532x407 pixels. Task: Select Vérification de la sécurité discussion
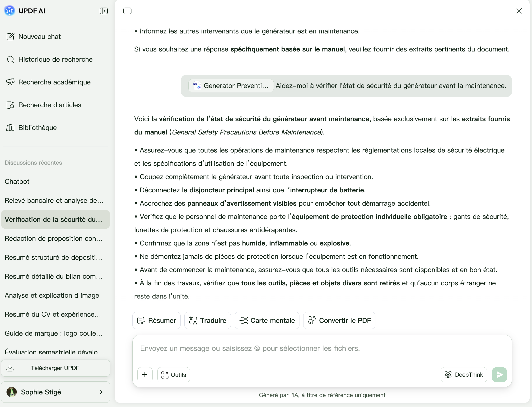pyautogui.click(x=55, y=219)
